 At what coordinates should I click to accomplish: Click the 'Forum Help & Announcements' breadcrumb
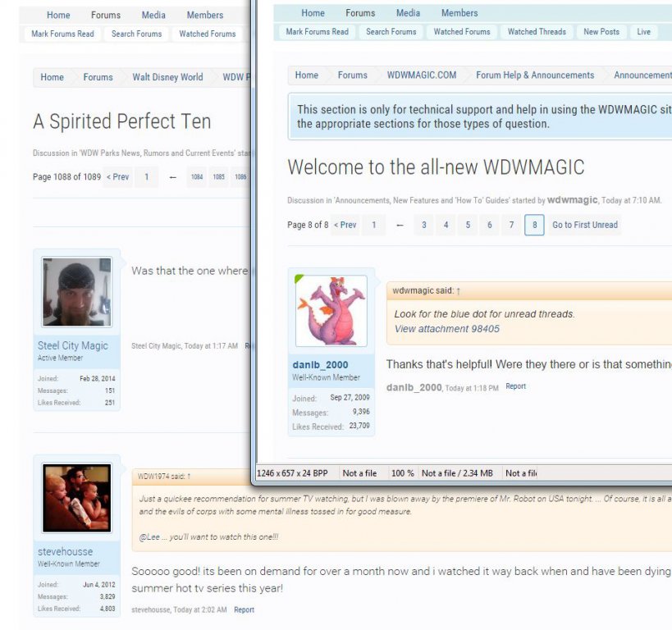pos(535,75)
